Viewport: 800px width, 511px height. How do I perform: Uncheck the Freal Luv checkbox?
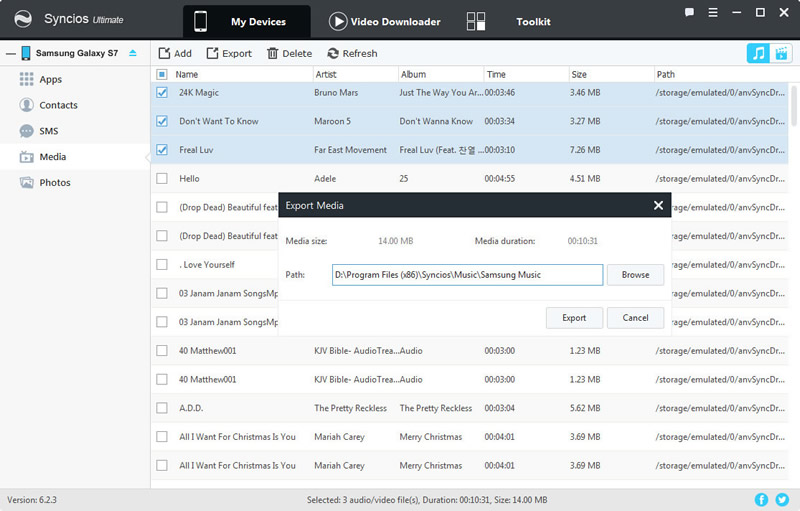pos(162,149)
